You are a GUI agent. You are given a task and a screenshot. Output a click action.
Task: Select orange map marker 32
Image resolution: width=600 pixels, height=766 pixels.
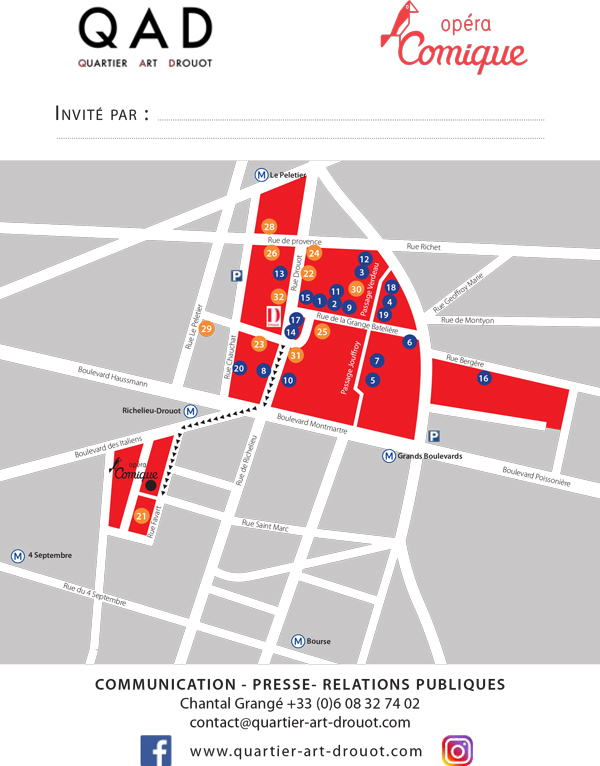click(x=279, y=297)
